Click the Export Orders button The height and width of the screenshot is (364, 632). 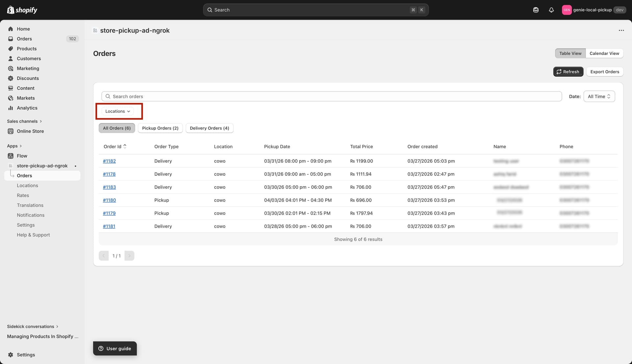(605, 71)
